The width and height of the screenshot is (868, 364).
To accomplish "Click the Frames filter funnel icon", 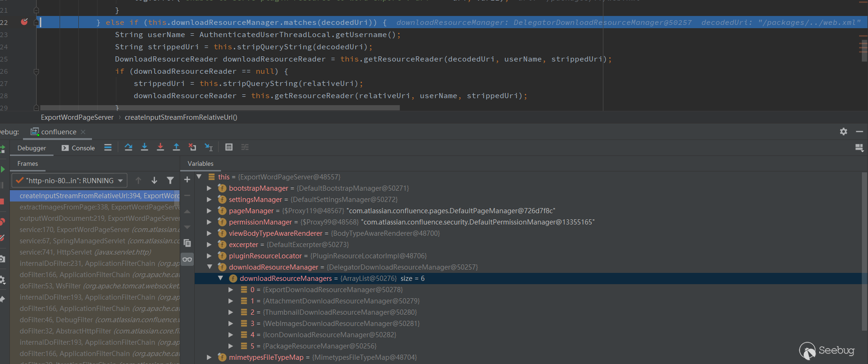I will (x=170, y=180).
